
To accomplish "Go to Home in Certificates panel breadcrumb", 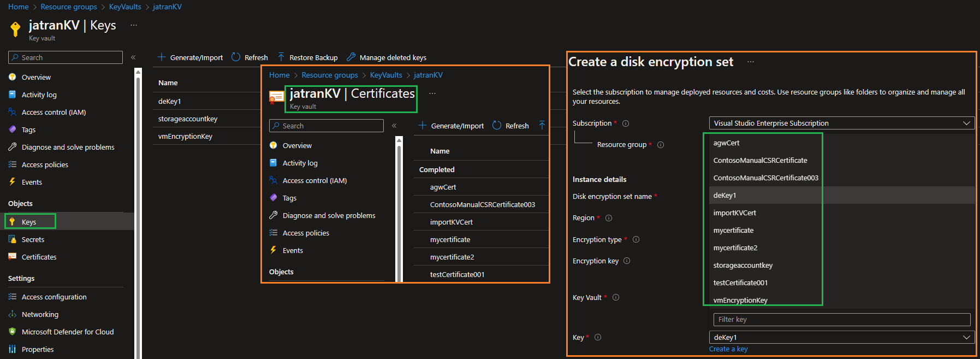I will point(280,75).
